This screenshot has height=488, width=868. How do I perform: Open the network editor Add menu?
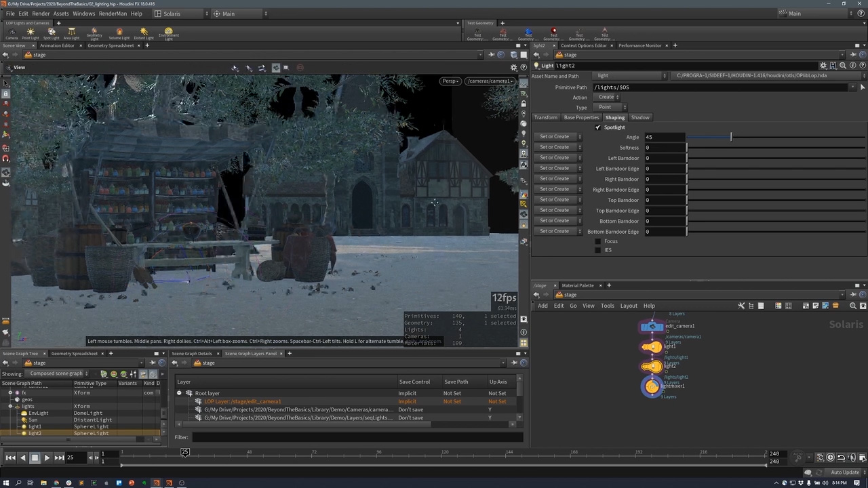click(x=542, y=306)
